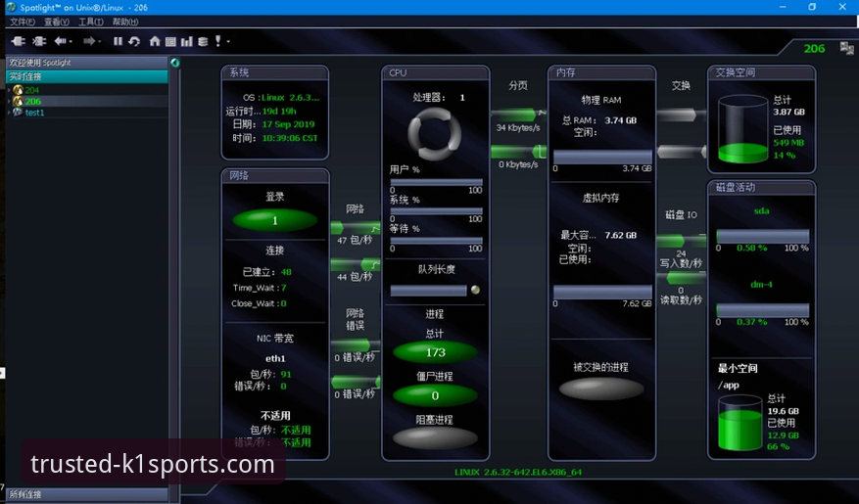Open the 所有连接 panel at bottom

click(86, 494)
